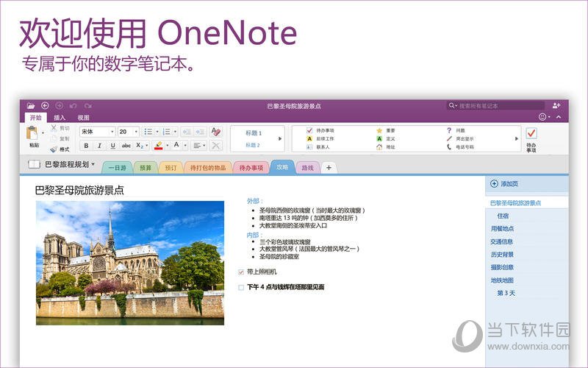Click the red highlight color swatch

click(x=159, y=146)
